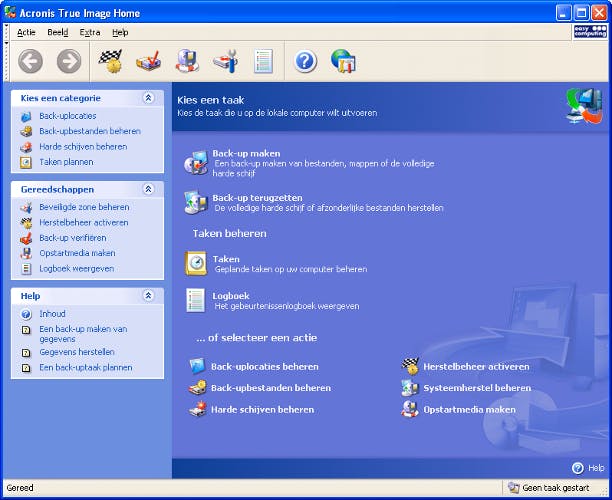612x500 pixels.
Task: Open the Beeld menu
Action: (x=58, y=32)
